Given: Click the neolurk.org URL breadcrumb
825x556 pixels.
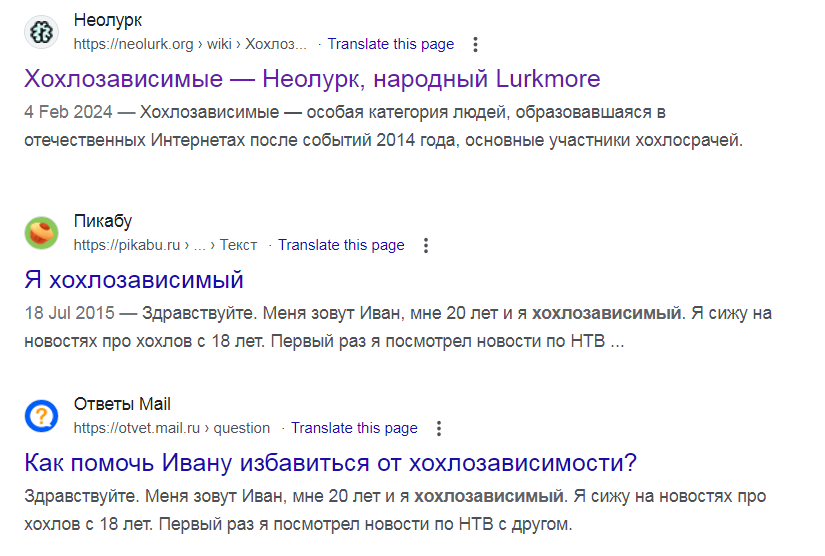Looking at the screenshot, I should click(x=190, y=44).
